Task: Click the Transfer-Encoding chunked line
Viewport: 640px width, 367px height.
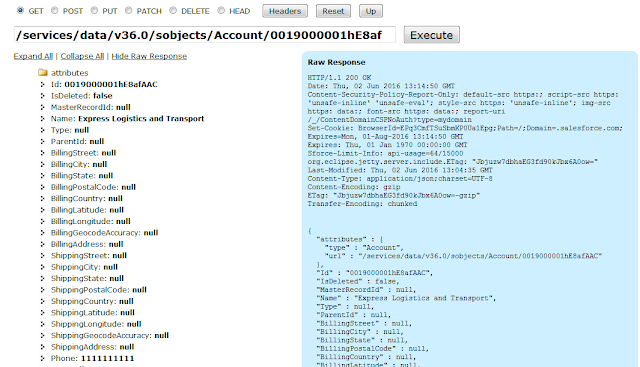Action: 362,204
